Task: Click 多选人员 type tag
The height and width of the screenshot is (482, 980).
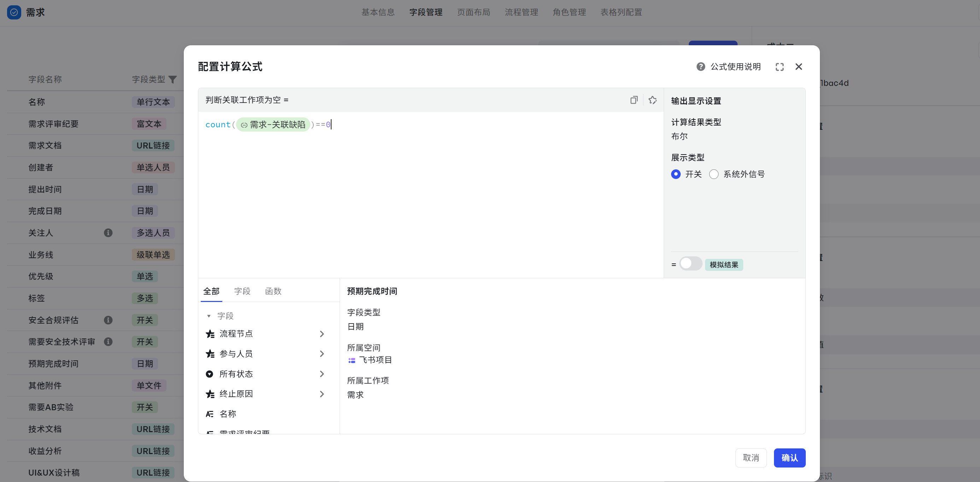Action: click(153, 233)
